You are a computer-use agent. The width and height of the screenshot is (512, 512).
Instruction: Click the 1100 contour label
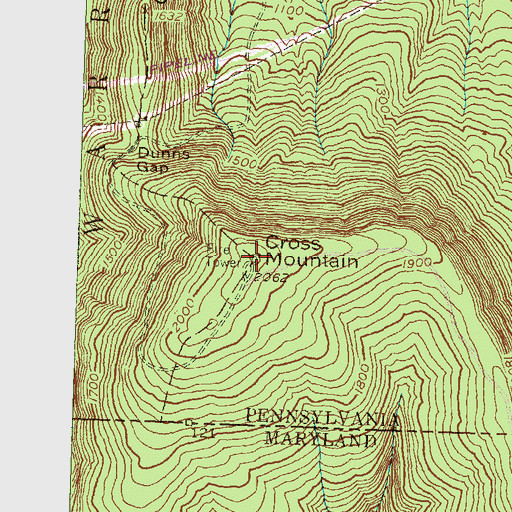[x=289, y=10]
